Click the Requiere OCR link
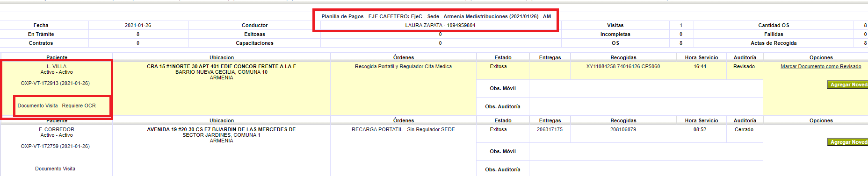The width and height of the screenshot is (868, 176). [x=79, y=106]
